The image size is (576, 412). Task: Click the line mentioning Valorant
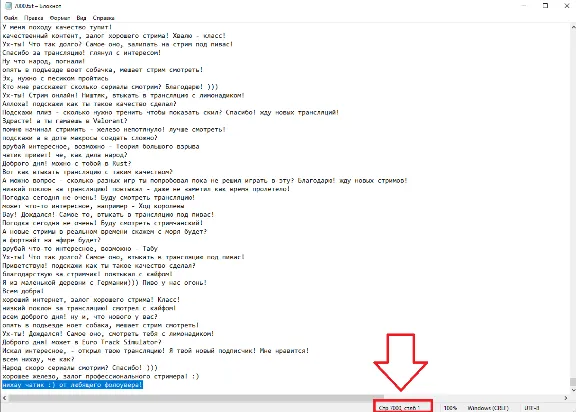[65, 121]
